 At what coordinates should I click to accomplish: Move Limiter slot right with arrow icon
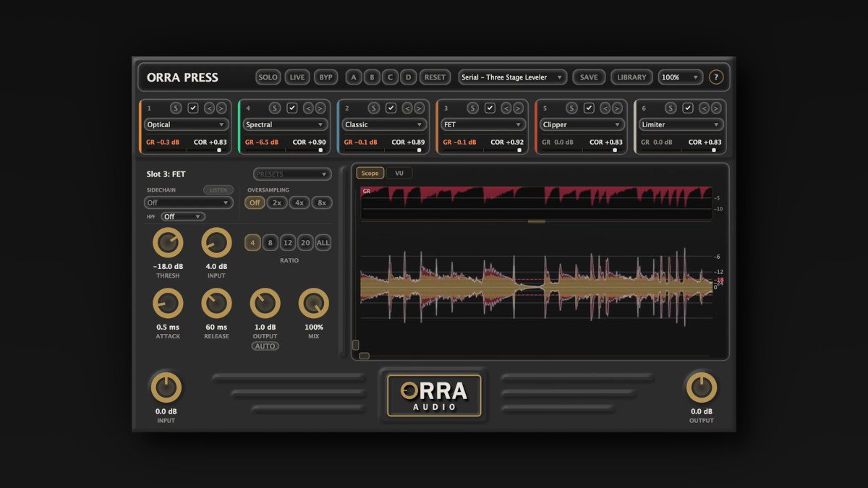[716, 108]
